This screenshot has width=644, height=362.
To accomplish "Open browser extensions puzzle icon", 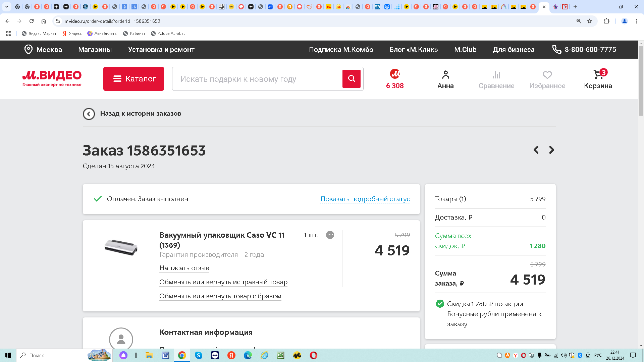I will (606, 21).
